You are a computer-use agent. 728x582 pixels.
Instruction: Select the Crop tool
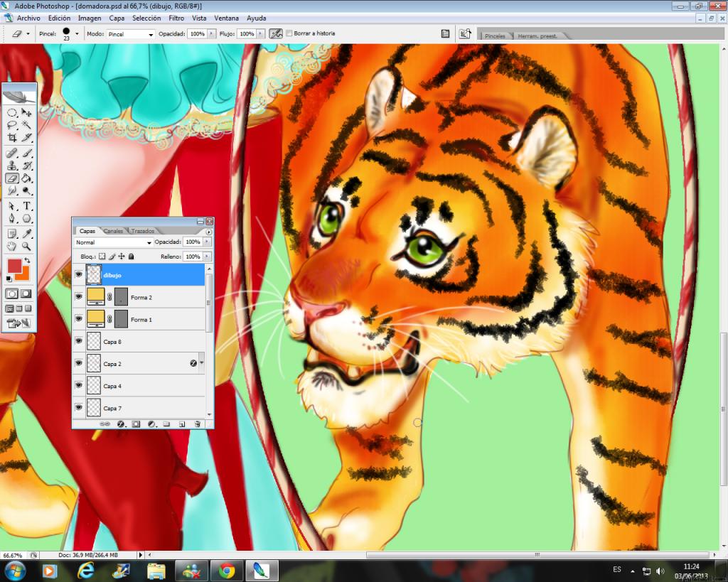12,137
